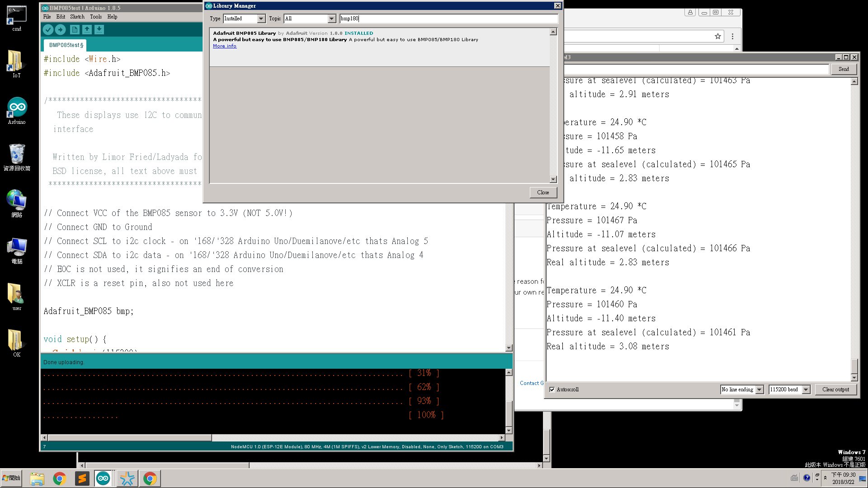
Task: Click the blue star app taskbar icon
Action: click(x=127, y=479)
